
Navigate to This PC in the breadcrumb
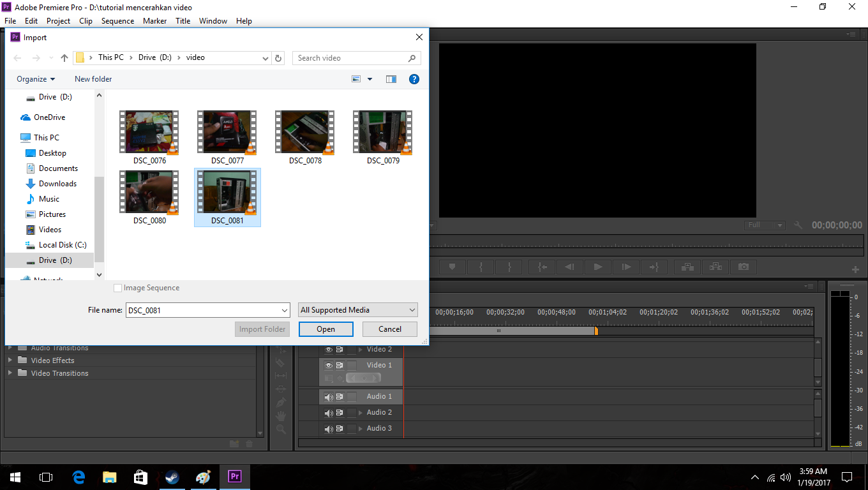coord(111,57)
